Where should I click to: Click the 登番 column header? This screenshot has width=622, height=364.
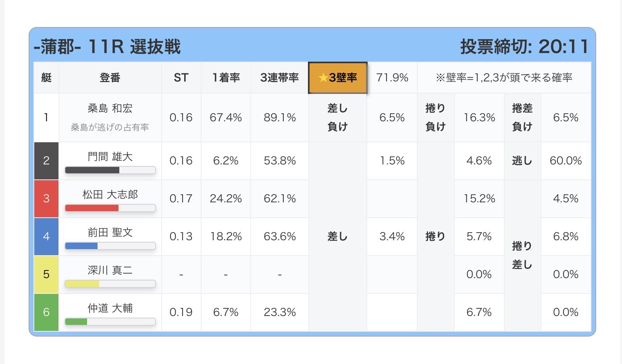pyautogui.click(x=110, y=78)
